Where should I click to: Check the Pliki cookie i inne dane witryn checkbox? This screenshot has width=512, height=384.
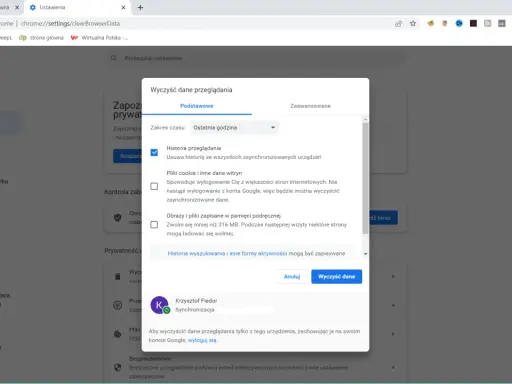[x=154, y=186]
